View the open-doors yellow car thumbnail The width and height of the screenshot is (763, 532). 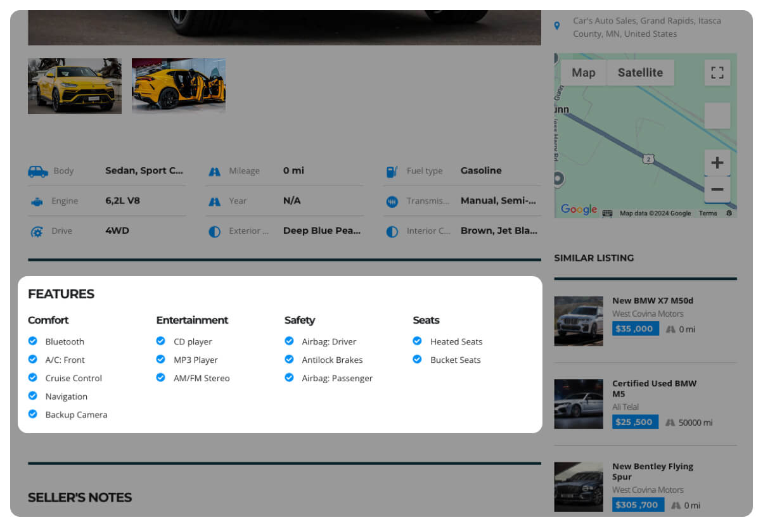(x=179, y=86)
